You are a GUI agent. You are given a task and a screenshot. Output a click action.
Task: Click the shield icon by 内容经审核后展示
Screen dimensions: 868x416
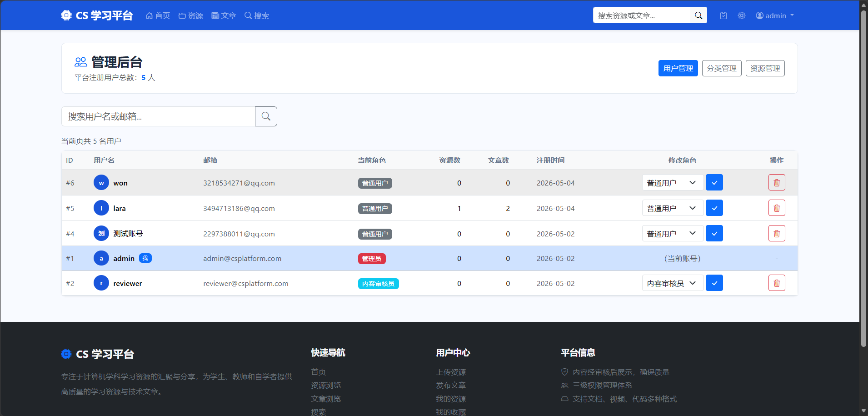565,372
